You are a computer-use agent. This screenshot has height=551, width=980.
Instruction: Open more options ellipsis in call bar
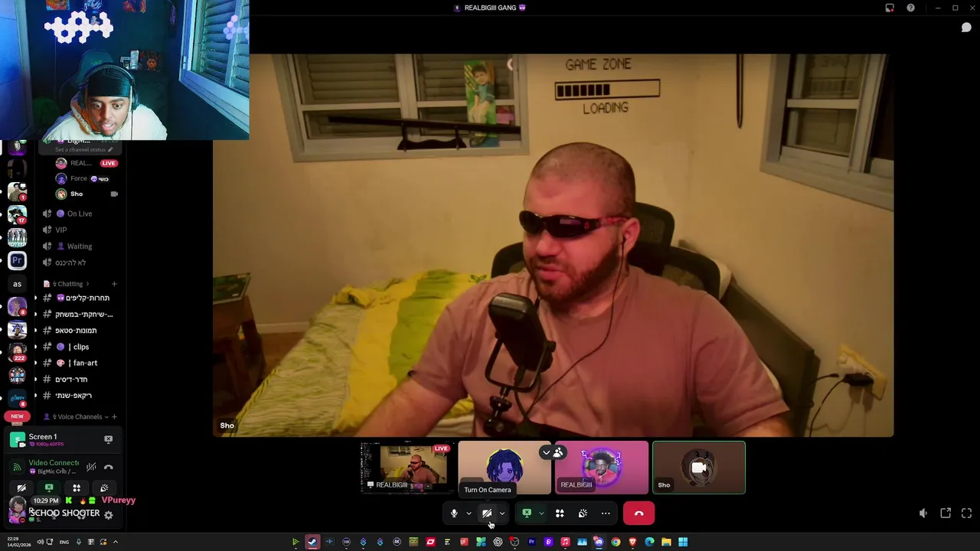[606, 514]
